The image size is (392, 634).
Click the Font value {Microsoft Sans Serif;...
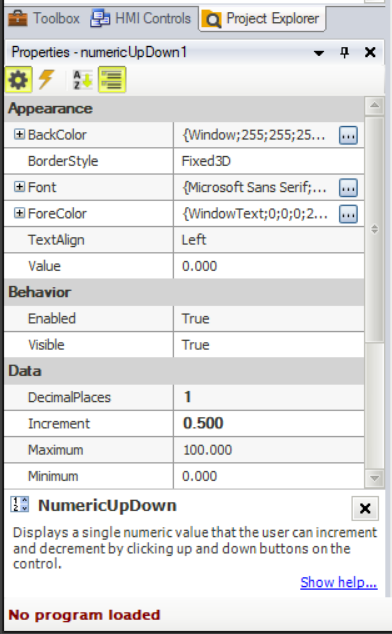pyautogui.click(x=254, y=188)
